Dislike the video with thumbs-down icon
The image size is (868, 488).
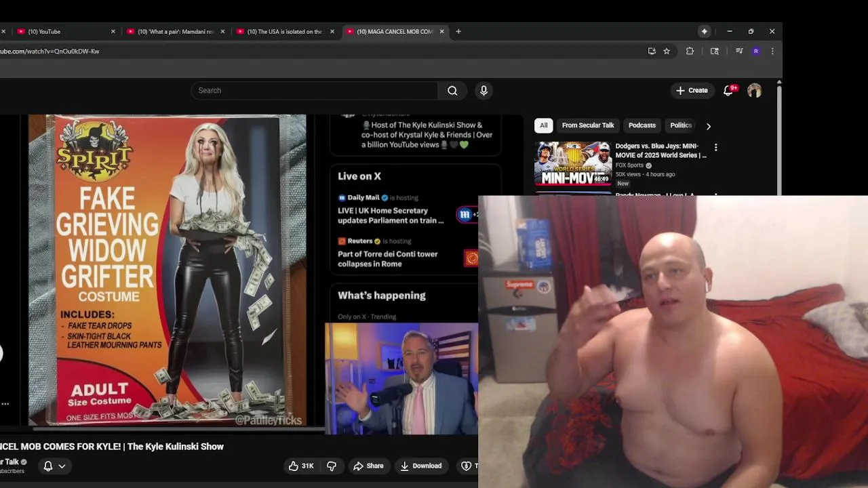332,466
